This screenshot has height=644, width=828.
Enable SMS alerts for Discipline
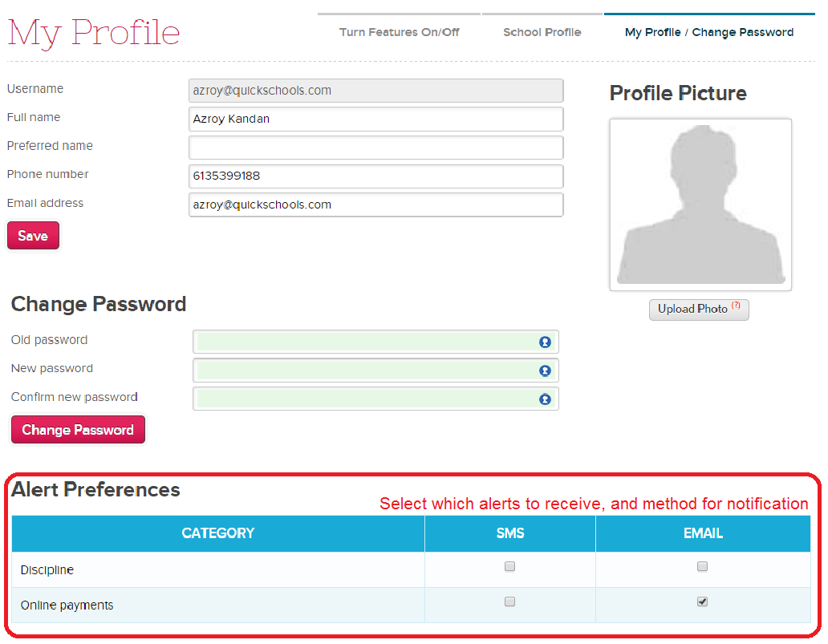tap(509, 566)
